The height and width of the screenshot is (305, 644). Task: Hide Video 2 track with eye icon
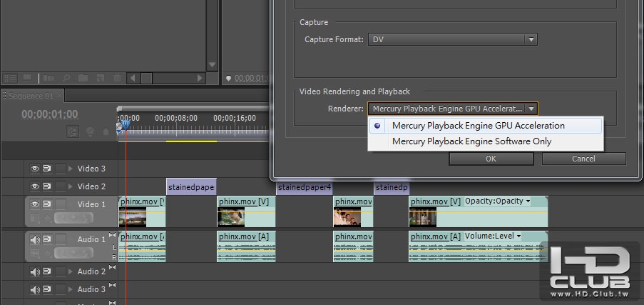pos(36,186)
